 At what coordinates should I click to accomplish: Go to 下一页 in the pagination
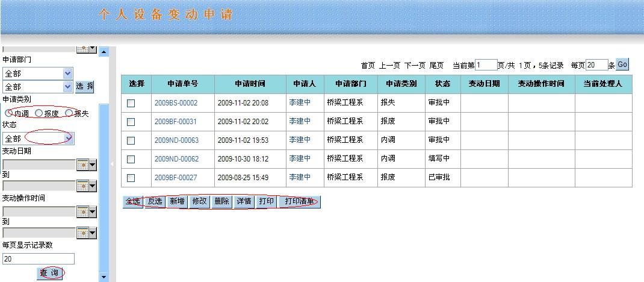click(x=414, y=65)
